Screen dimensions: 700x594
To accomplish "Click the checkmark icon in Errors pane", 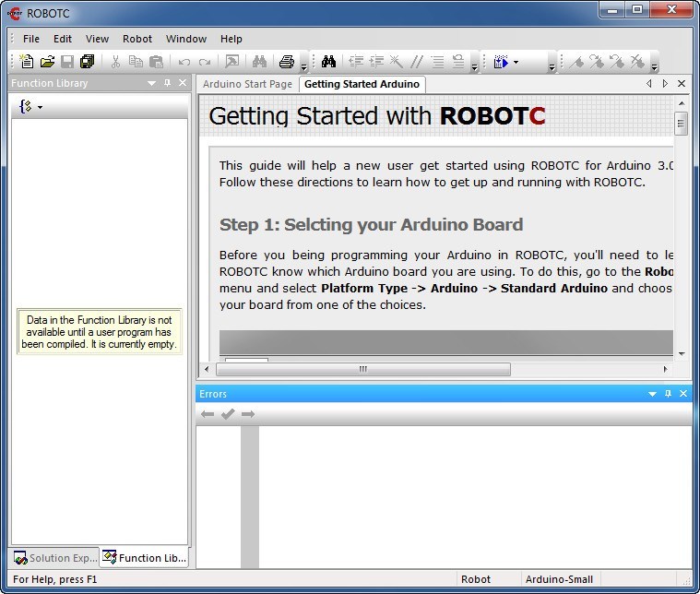I will pyautogui.click(x=228, y=414).
